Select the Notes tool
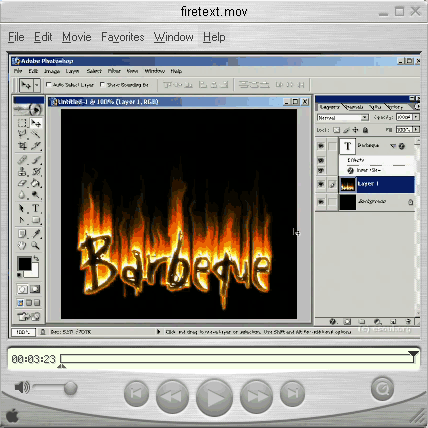 coord(22,234)
